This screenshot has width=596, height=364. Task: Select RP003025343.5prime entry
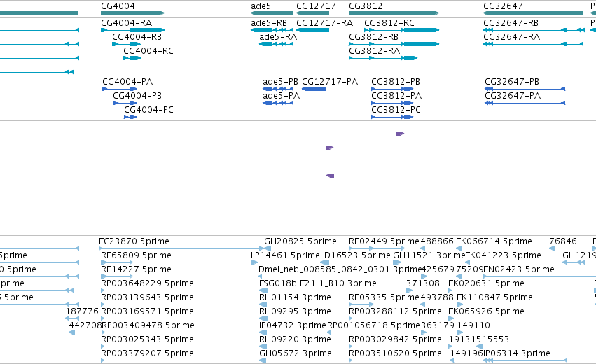click(147, 339)
